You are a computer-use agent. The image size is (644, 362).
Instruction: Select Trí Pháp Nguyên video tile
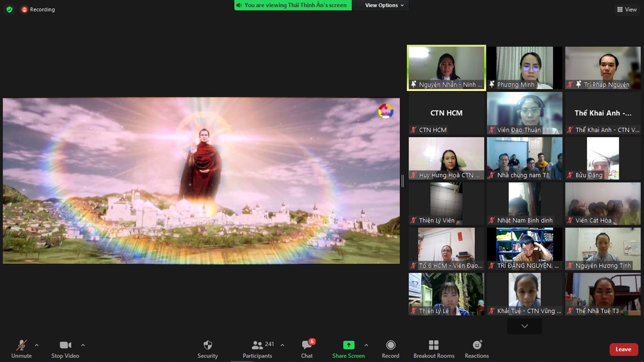click(x=603, y=68)
